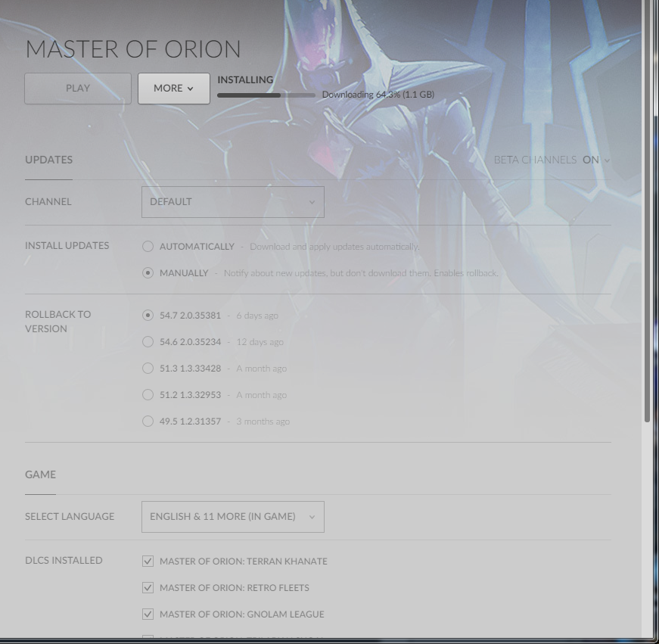Click the vertical scrollbar thumb
Screen dimensions: 659x644
tap(647, 210)
